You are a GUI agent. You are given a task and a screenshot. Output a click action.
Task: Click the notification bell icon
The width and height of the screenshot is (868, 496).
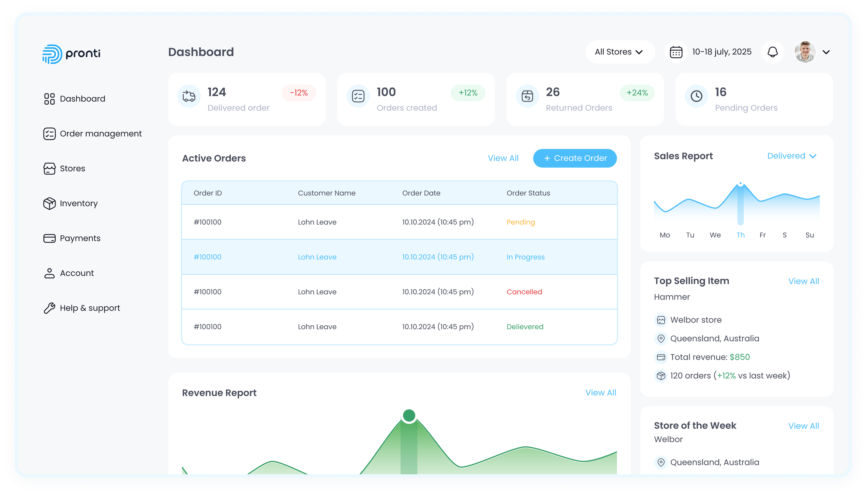pyautogui.click(x=772, y=52)
